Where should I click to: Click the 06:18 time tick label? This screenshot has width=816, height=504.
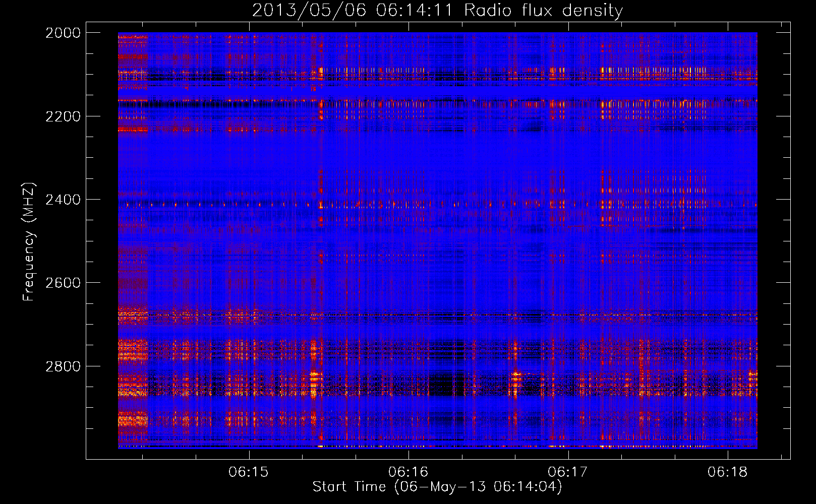tap(727, 472)
